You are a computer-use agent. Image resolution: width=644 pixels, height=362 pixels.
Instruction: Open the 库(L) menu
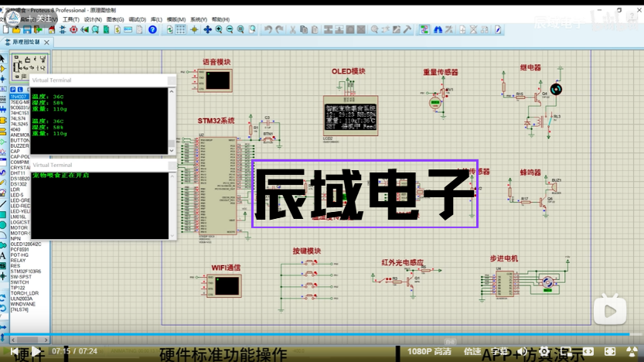(x=156, y=19)
